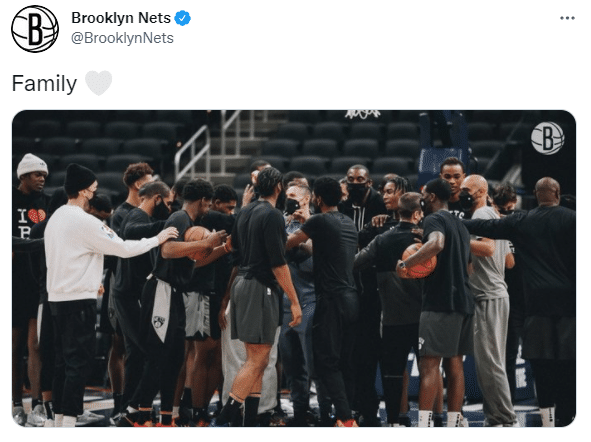591x442 pixels.
Task: Click the grey sweatpants on the right side
Action: pyautogui.click(x=492, y=359)
